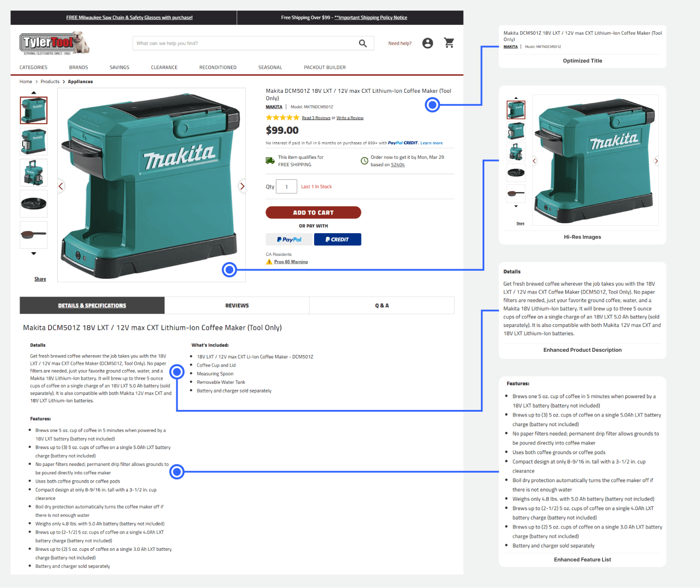Open the Categories menu
The width and height of the screenshot is (700, 588).
pyautogui.click(x=33, y=67)
